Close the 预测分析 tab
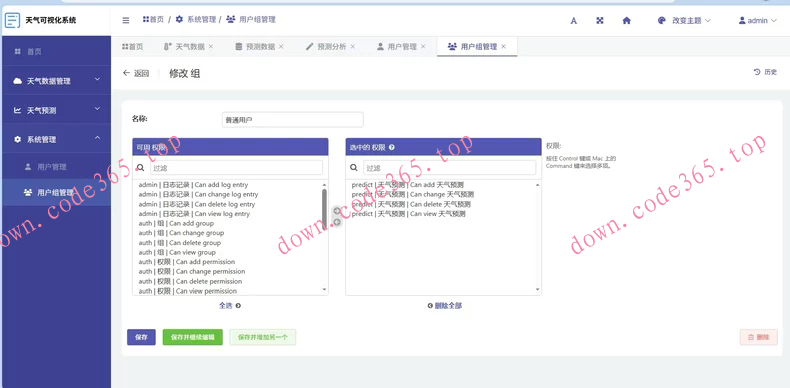Viewport: 790px width, 388px height. point(353,46)
